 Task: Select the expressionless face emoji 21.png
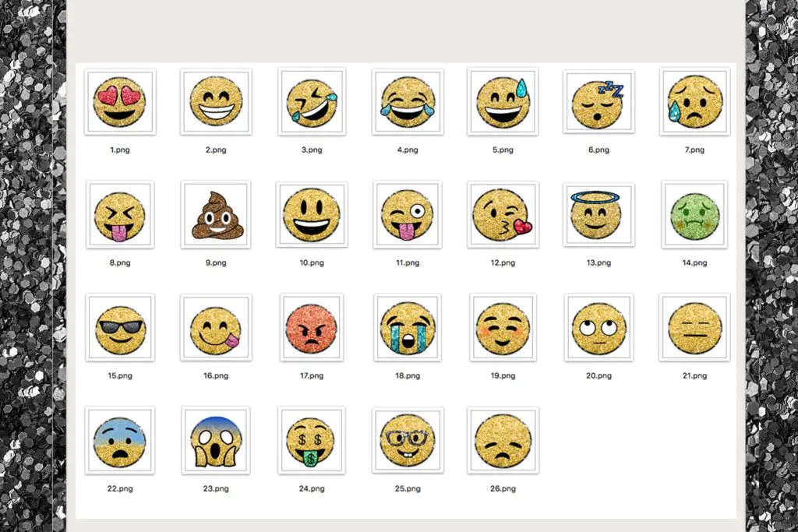(x=694, y=328)
